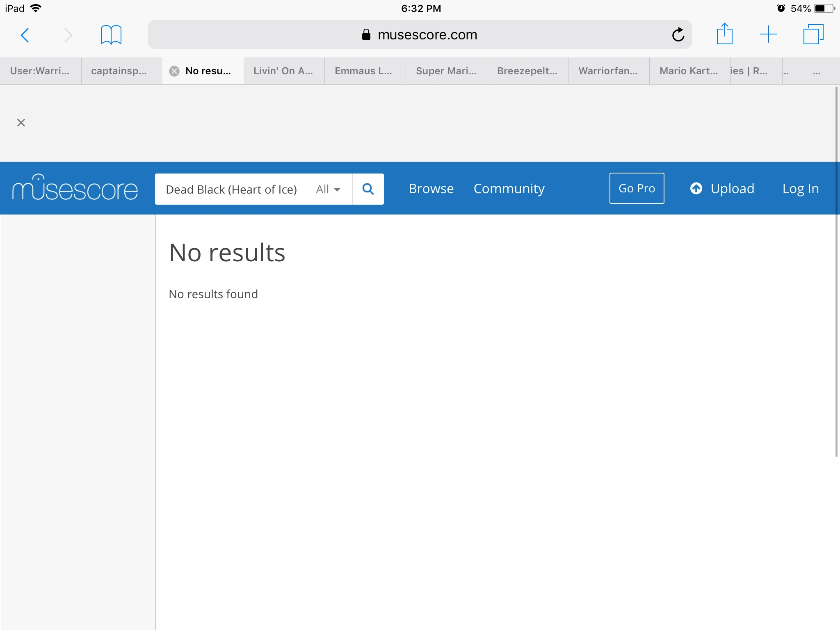Reload the musescore.com page
The width and height of the screenshot is (840, 630).
(678, 35)
